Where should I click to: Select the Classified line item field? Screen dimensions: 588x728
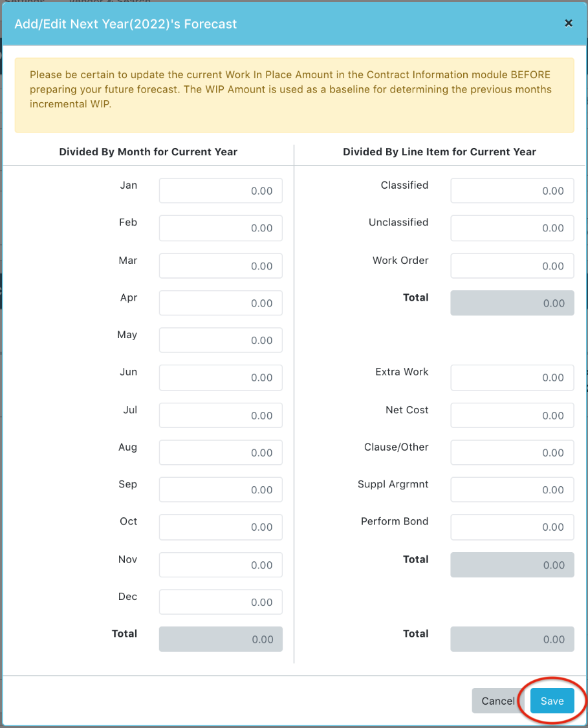[x=512, y=190]
